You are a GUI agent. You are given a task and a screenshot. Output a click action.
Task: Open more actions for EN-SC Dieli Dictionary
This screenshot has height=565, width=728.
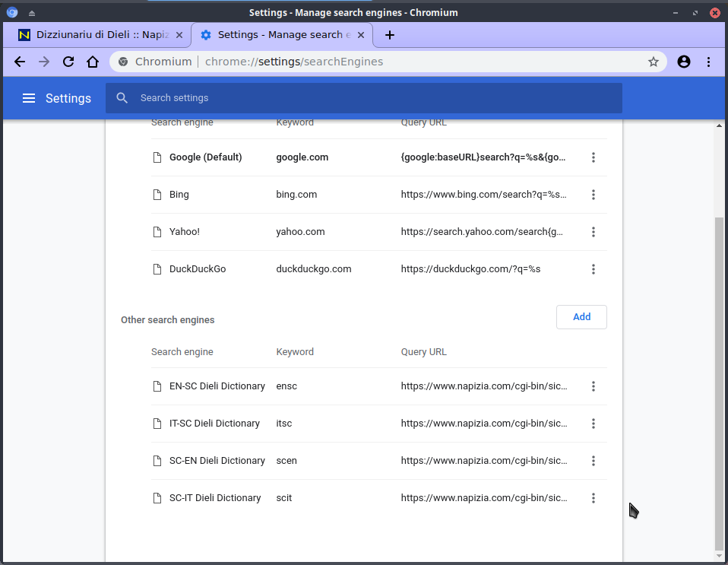(593, 386)
